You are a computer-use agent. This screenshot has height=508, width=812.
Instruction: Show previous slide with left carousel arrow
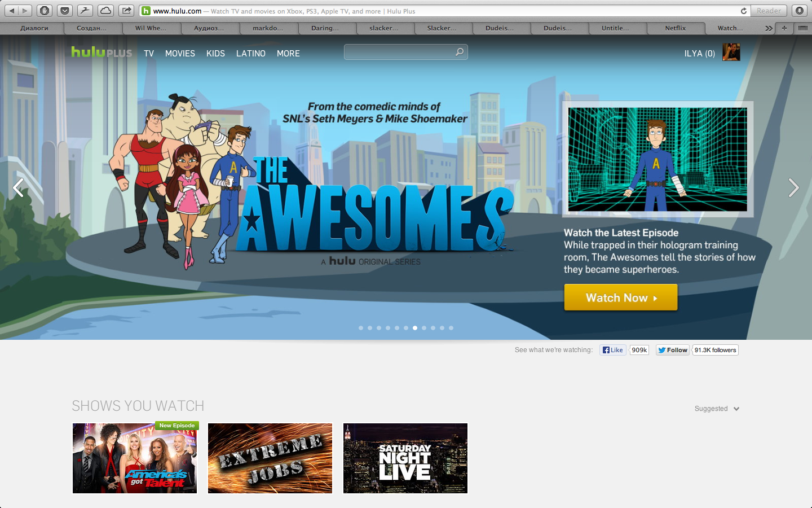coord(19,187)
